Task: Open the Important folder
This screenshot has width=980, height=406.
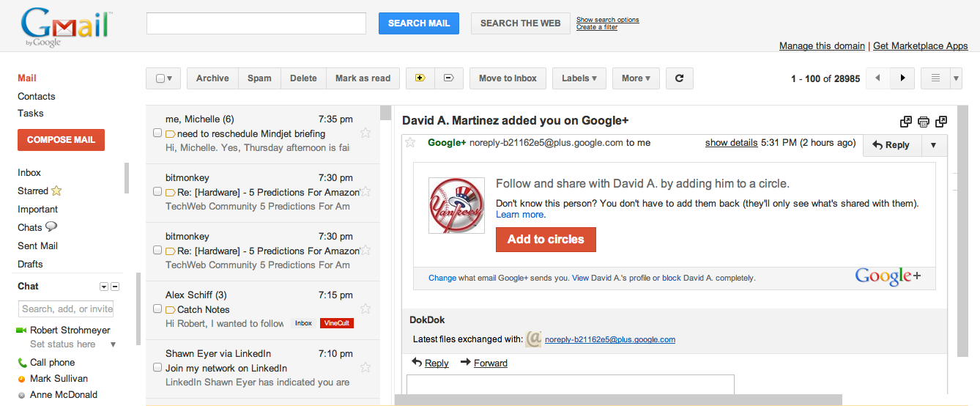Action: (x=38, y=209)
